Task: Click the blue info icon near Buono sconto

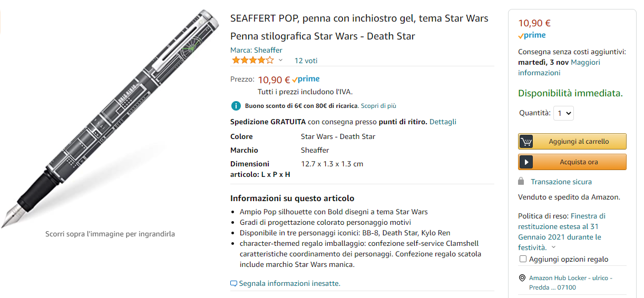Action: point(236,106)
